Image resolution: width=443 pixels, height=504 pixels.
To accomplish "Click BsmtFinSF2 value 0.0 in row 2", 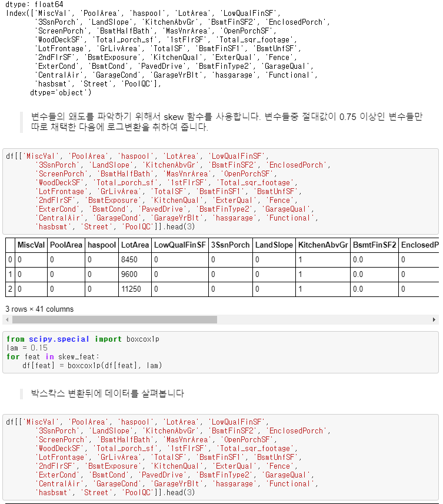I will (x=375, y=289).
